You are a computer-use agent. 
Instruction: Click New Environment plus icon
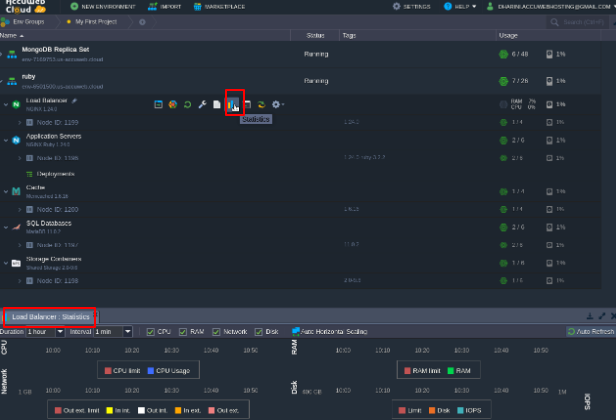pos(74,6)
